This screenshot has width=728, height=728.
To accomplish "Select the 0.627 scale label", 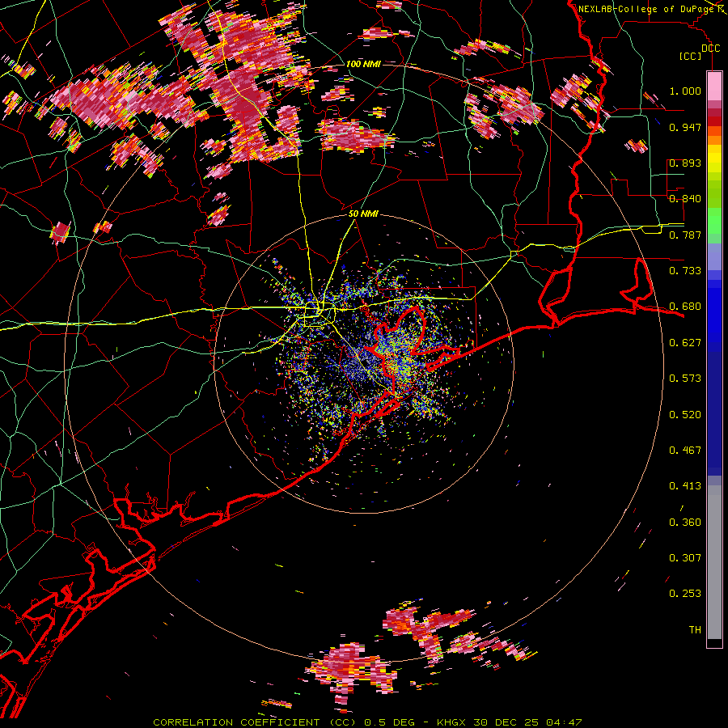I will pos(685,343).
